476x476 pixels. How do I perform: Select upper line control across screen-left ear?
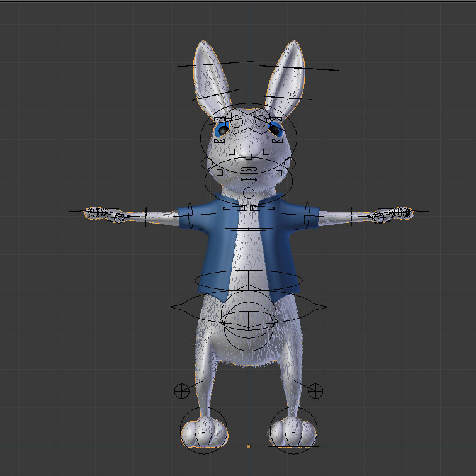(x=213, y=64)
